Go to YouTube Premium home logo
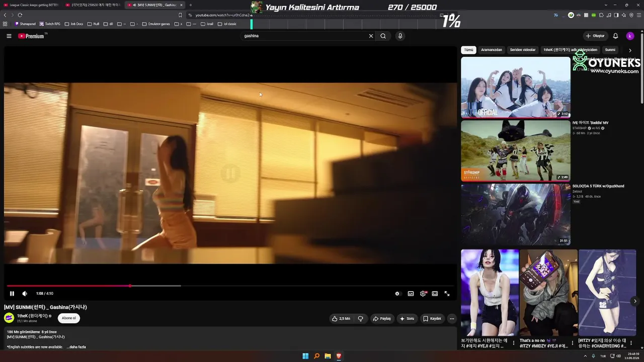 (x=31, y=36)
